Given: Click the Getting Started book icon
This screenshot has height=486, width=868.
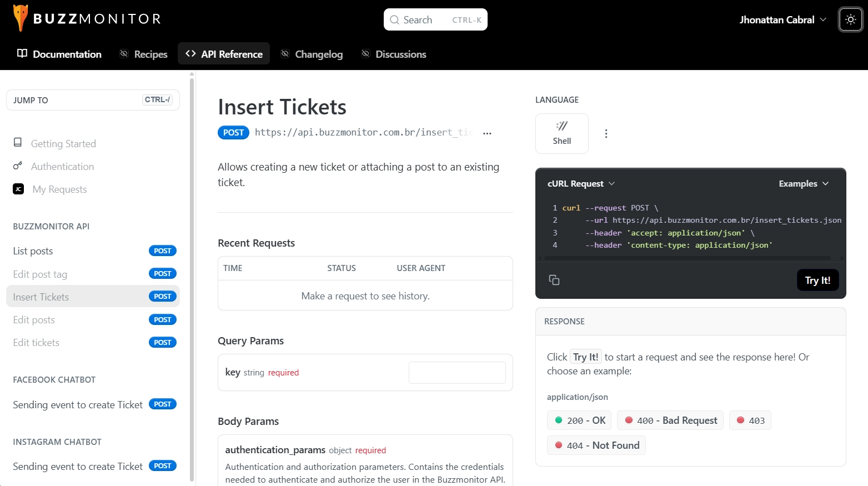Looking at the screenshot, I should [x=18, y=143].
